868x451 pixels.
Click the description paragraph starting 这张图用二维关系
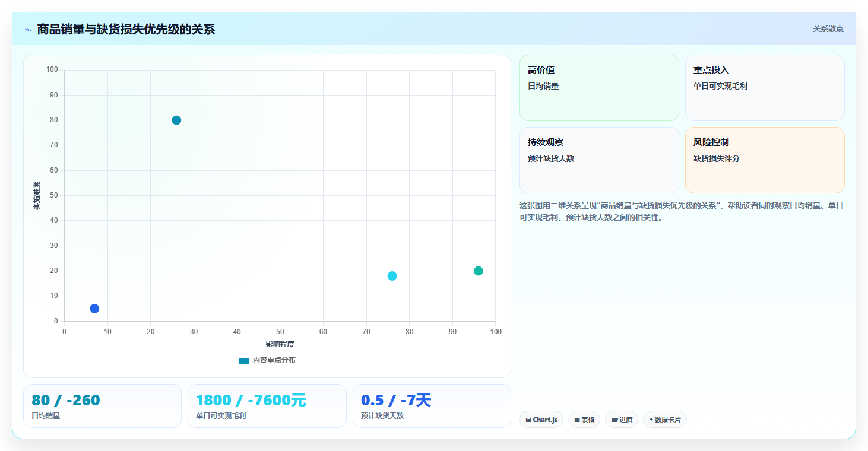[682, 211]
